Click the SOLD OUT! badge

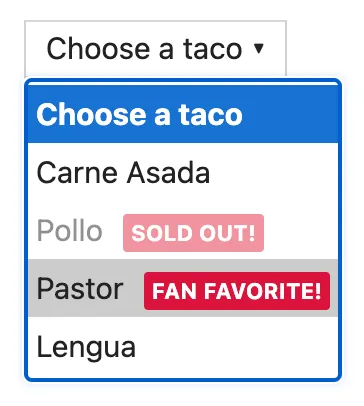(x=193, y=233)
